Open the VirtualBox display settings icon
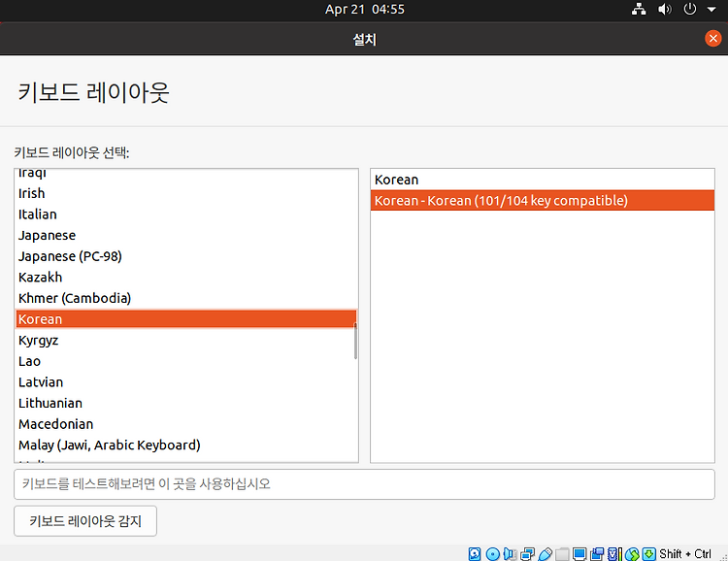Image resolution: width=728 pixels, height=561 pixels. [x=579, y=554]
